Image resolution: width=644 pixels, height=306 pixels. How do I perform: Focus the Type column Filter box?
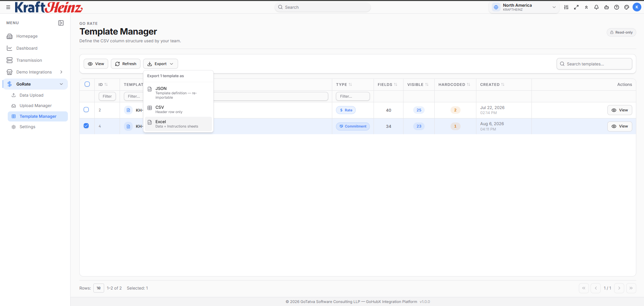(353, 96)
